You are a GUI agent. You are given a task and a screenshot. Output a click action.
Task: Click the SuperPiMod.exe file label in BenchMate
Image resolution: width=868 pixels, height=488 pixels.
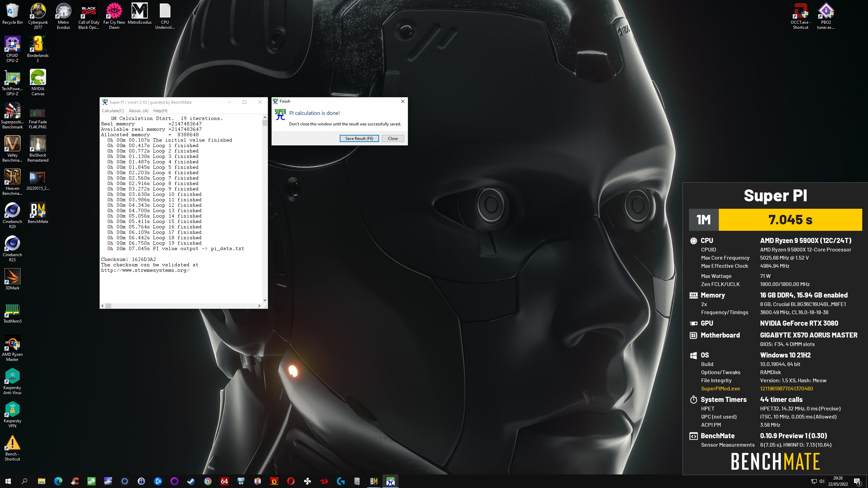pyautogui.click(x=720, y=389)
